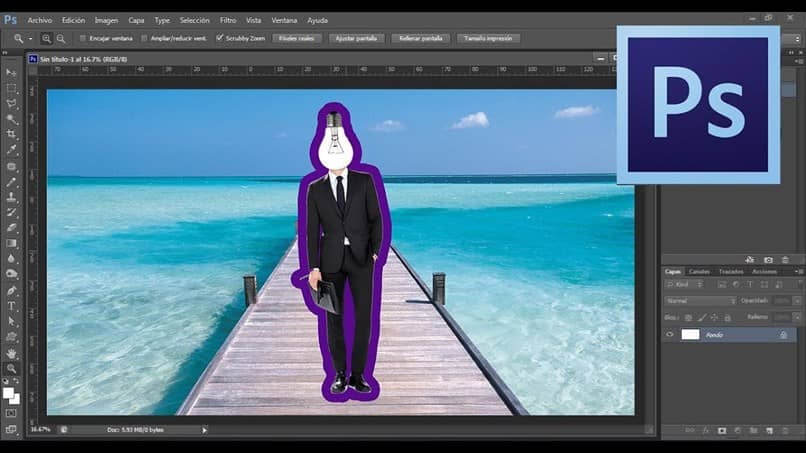Select the Eyedropper tool

11,150
